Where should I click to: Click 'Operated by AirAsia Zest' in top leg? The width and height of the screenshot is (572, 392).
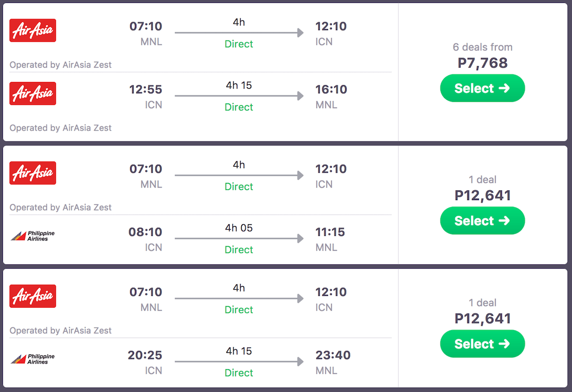61,65
